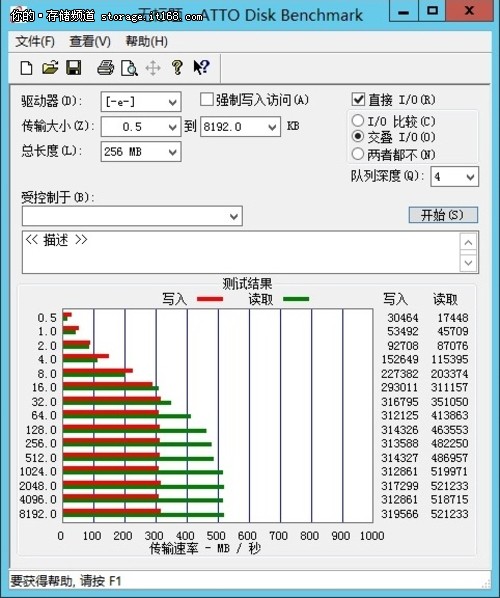The height and width of the screenshot is (598, 500).
Task: Open the 查看(V) menu
Action: 90,42
